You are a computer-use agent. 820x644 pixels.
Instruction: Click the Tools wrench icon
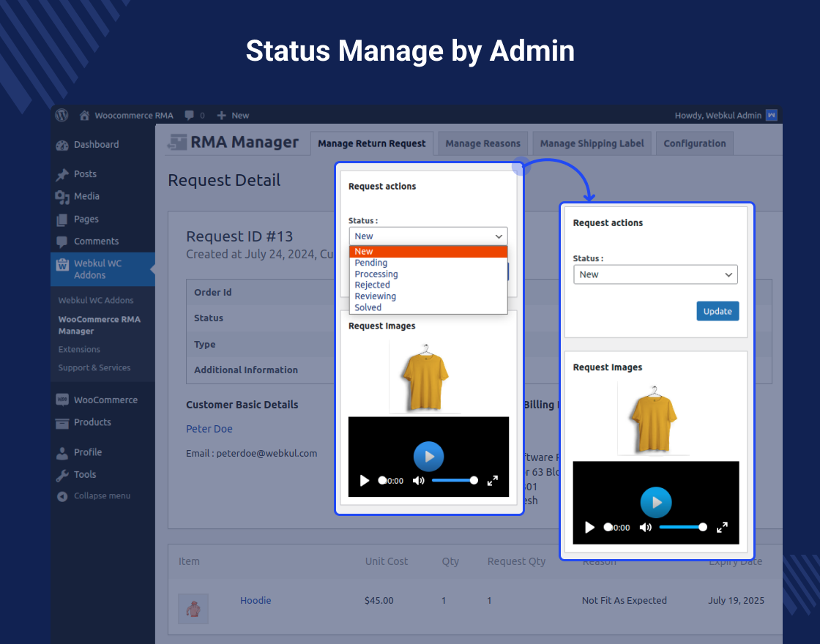[x=62, y=475]
